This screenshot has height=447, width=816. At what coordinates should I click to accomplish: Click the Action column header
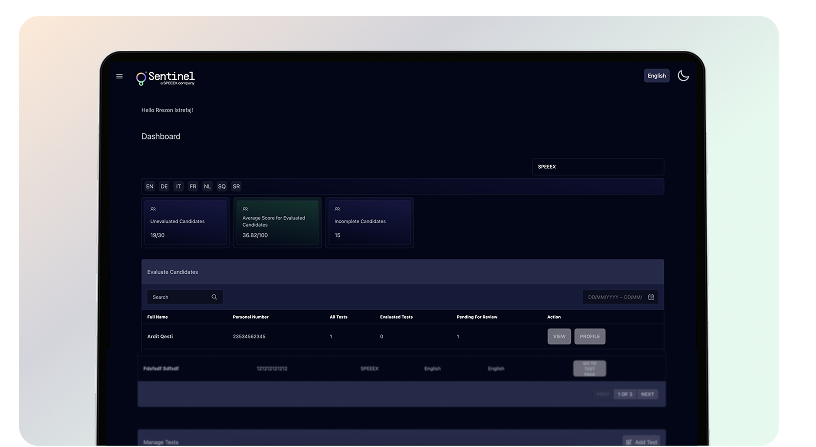click(x=554, y=317)
